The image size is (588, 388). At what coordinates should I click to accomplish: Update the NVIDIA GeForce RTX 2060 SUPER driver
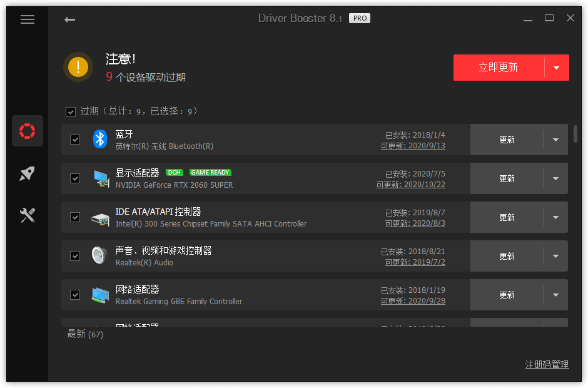507,178
